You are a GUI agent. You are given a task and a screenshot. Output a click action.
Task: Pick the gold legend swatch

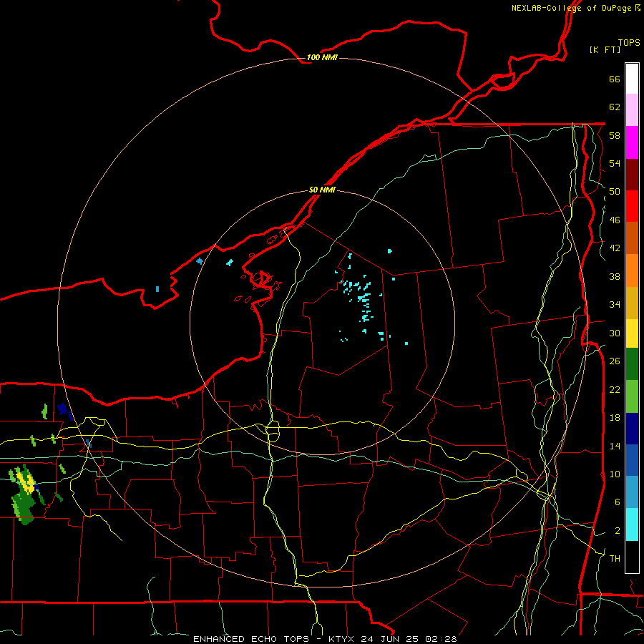(632, 303)
